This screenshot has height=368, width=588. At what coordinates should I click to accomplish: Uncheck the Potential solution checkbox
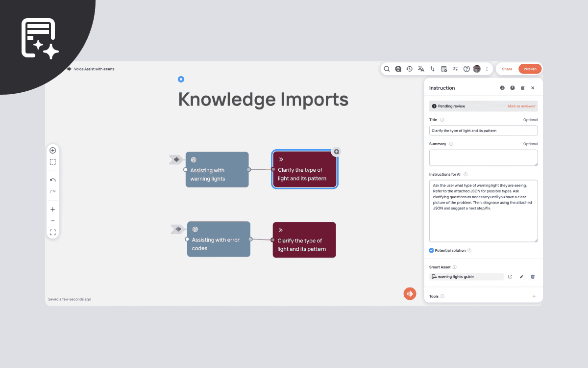coord(432,250)
